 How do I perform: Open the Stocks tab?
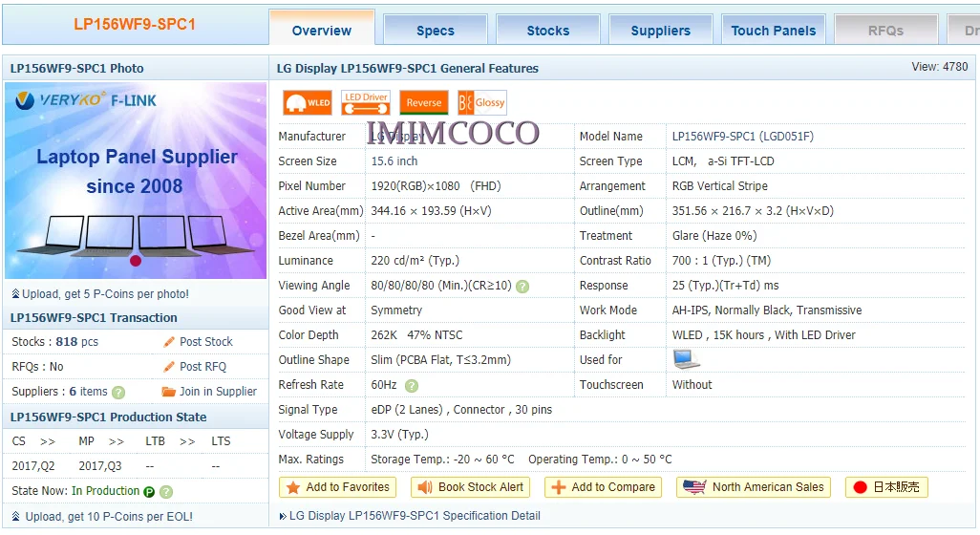point(548,31)
